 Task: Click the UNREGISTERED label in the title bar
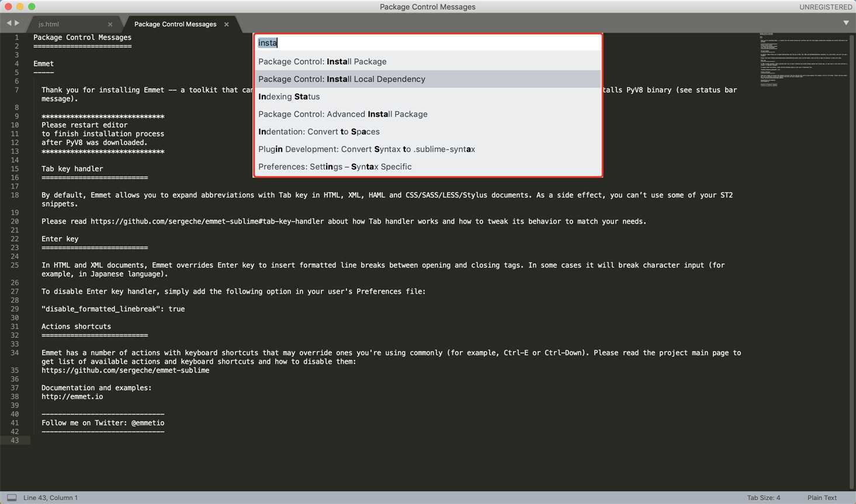(x=826, y=7)
